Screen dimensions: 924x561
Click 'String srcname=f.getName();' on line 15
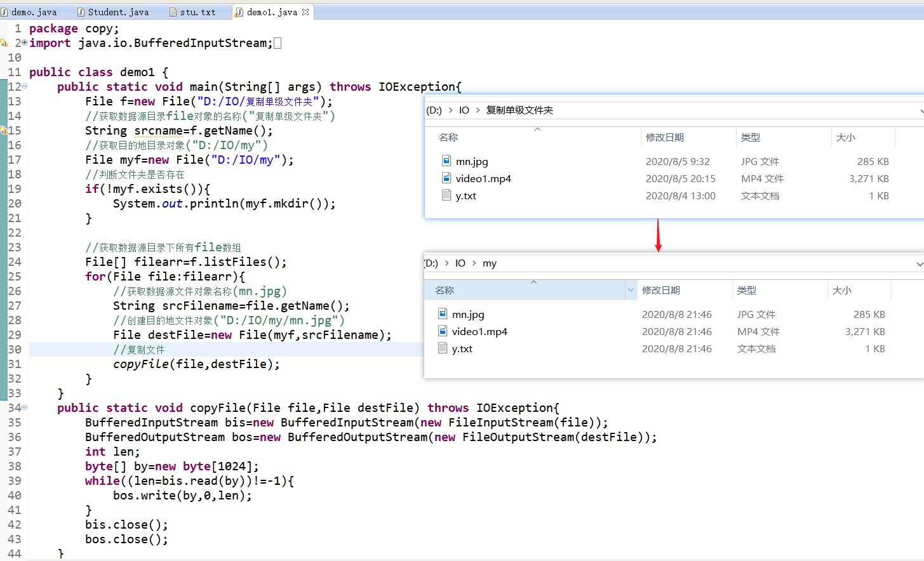179,131
